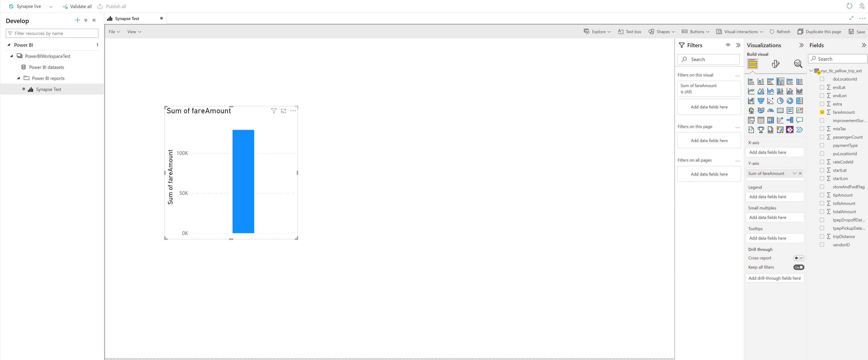Toggle the Keep all filters switch
The width and height of the screenshot is (868, 360).
click(798, 267)
